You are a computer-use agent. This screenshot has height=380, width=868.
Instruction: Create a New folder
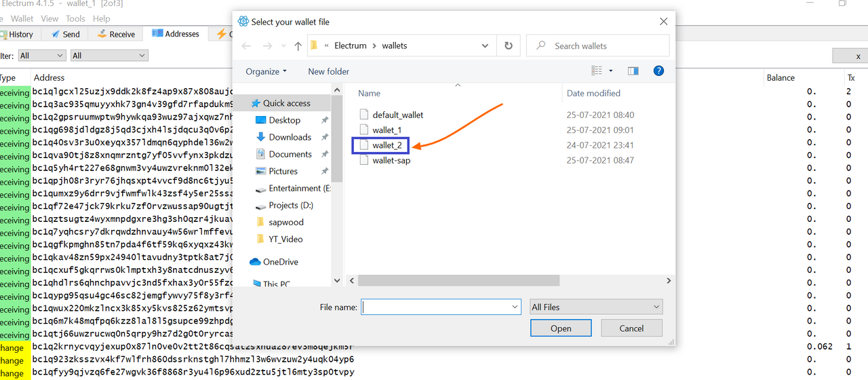tap(328, 71)
